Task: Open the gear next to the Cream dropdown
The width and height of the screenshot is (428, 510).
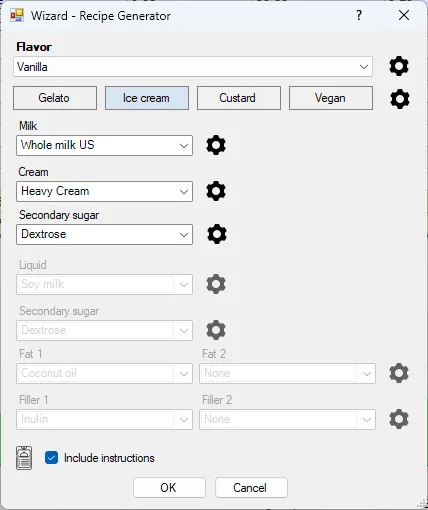Action: click(x=216, y=191)
